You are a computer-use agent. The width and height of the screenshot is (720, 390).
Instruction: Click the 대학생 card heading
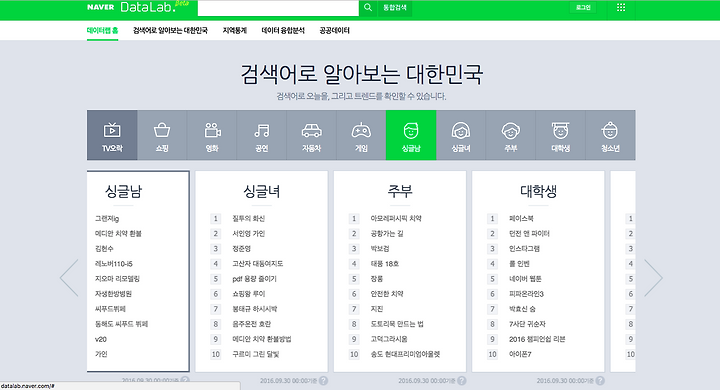tap(538, 191)
